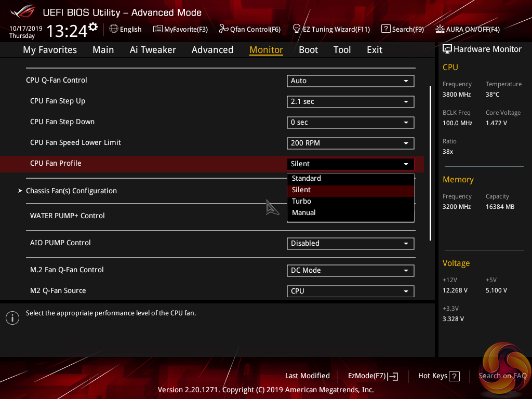The width and height of the screenshot is (532, 399).
Task: Click the Core Voltage value 1.472 V
Action: tap(496, 123)
